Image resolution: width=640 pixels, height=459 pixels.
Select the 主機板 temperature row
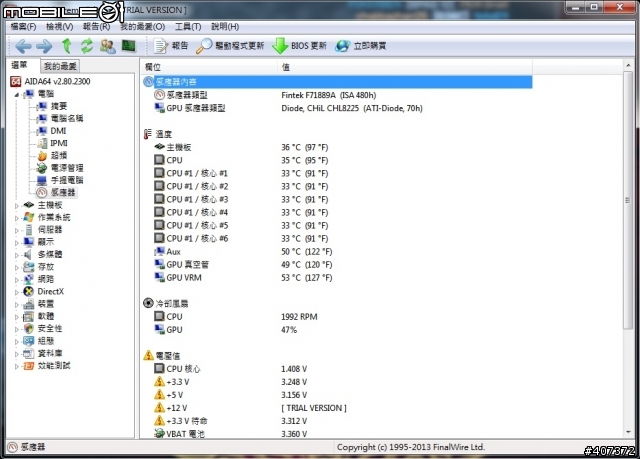(x=338, y=147)
